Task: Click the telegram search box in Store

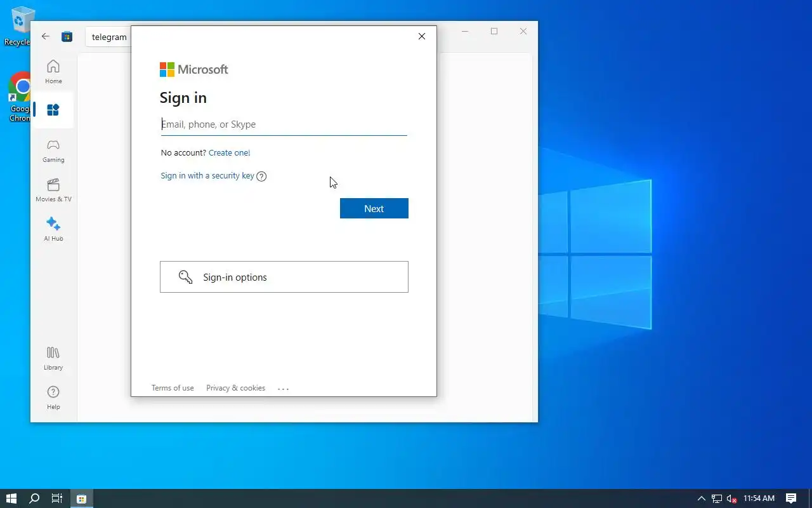Action: (108, 37)
